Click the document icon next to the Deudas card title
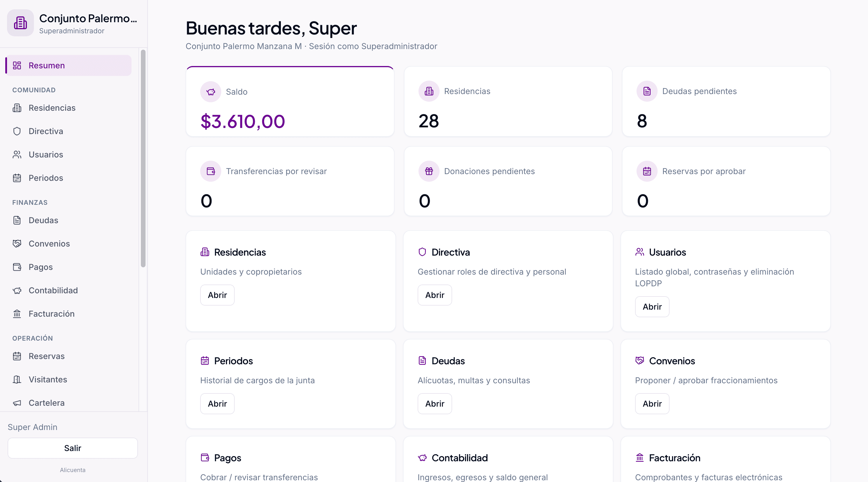This screenshot has height=482, width=868. (422, 361)
